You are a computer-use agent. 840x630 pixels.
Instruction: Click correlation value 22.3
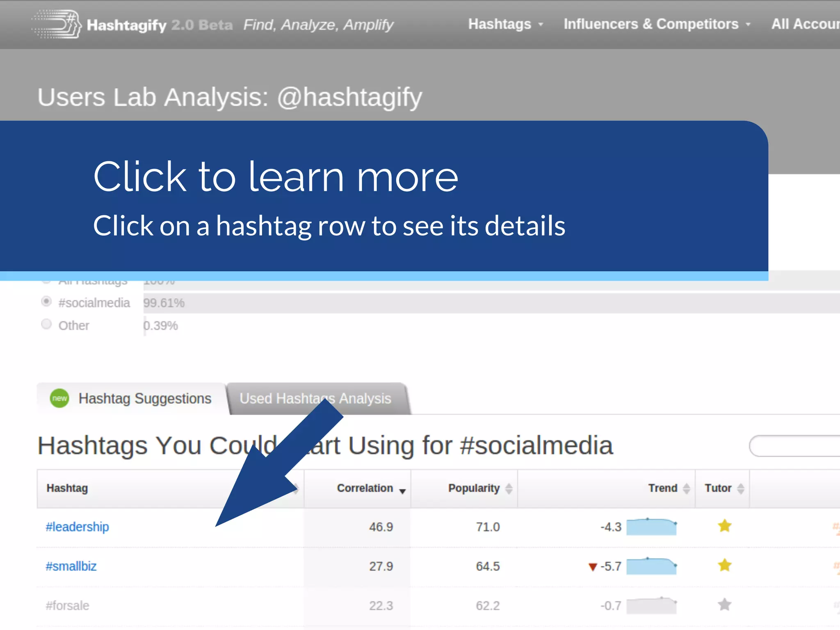click(x=381, y=605)
